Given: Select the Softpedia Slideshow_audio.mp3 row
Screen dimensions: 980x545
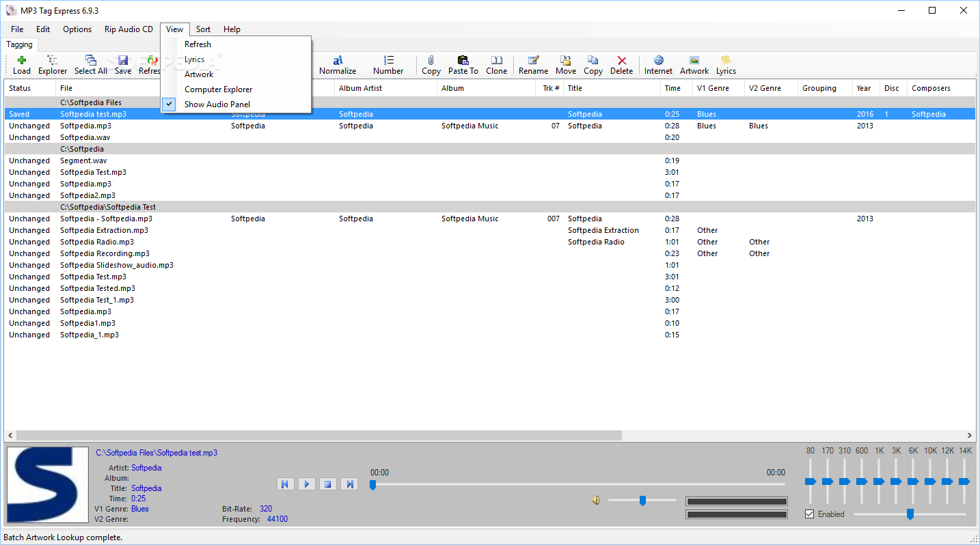Looking at the screenshot, I should (x=490, y=265).
